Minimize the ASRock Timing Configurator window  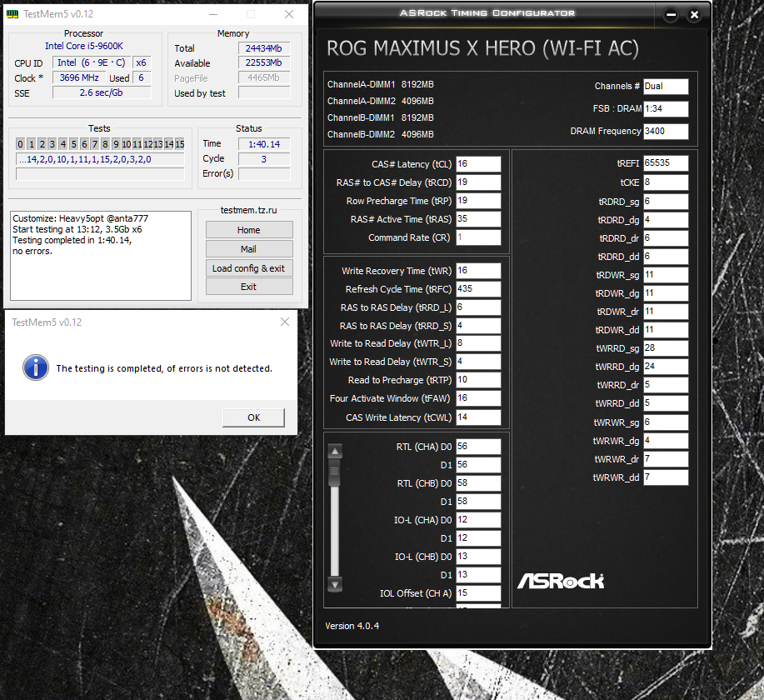671,15
